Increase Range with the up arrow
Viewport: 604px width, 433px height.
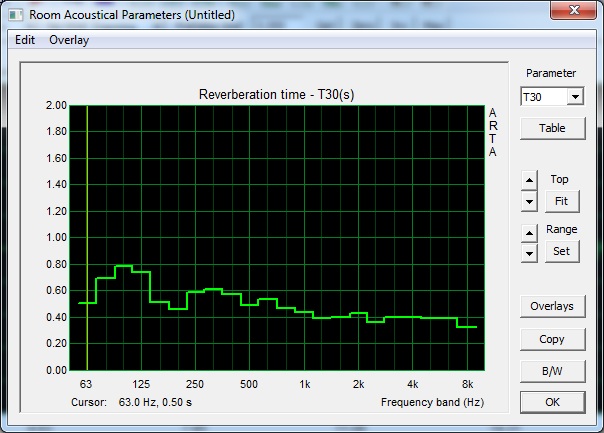pos(529,233)
